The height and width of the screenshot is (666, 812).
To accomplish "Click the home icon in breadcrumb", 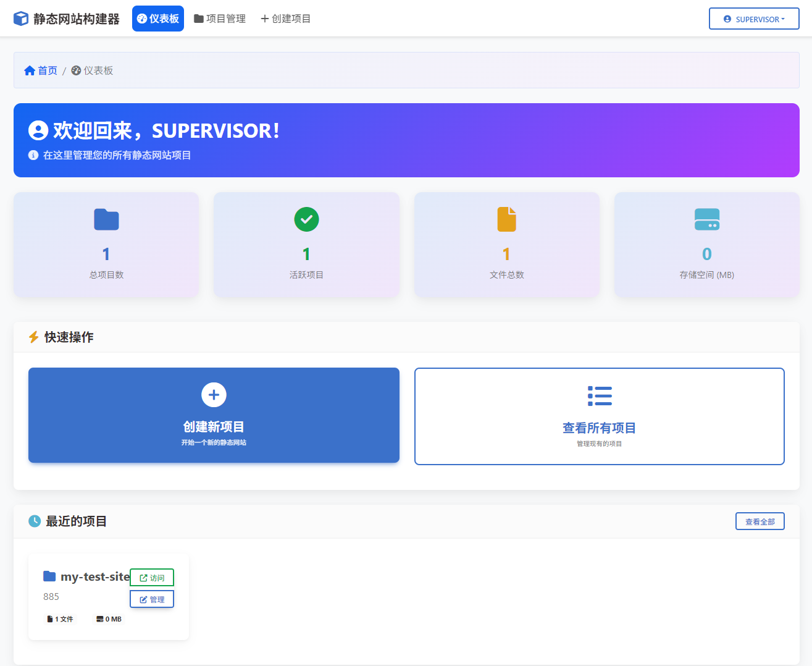I will click(30, 70).
